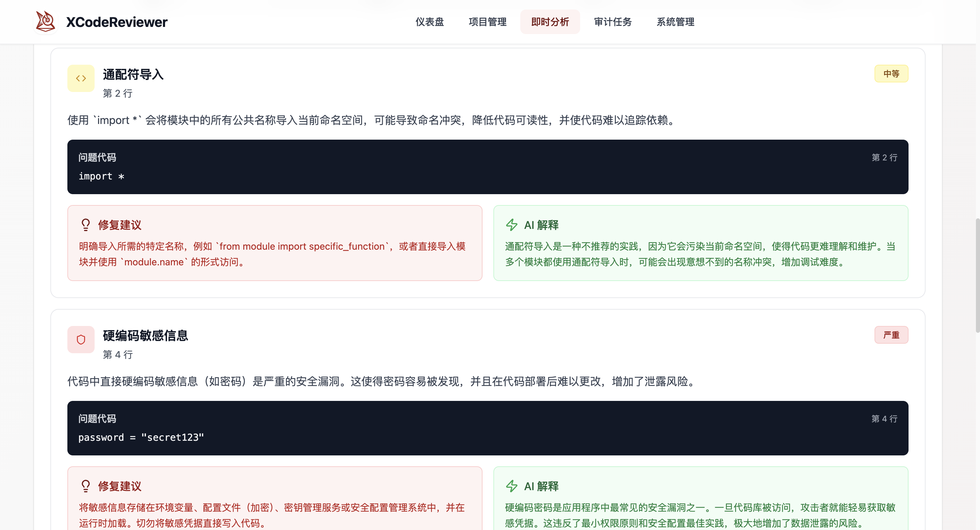Click the lightbulb icon in the second 修复建议 box
This screenshot has height=530, width=980.
tap(86, 486)
